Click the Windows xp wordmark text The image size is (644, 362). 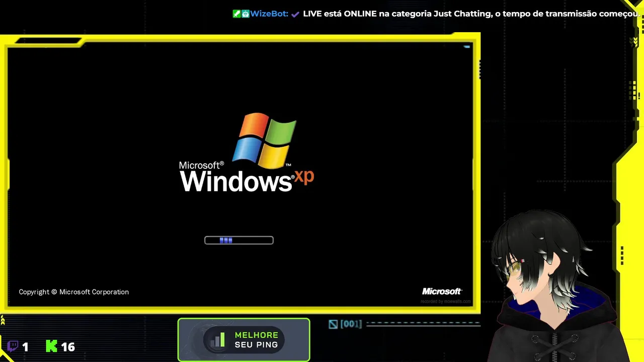click(247, 180)
